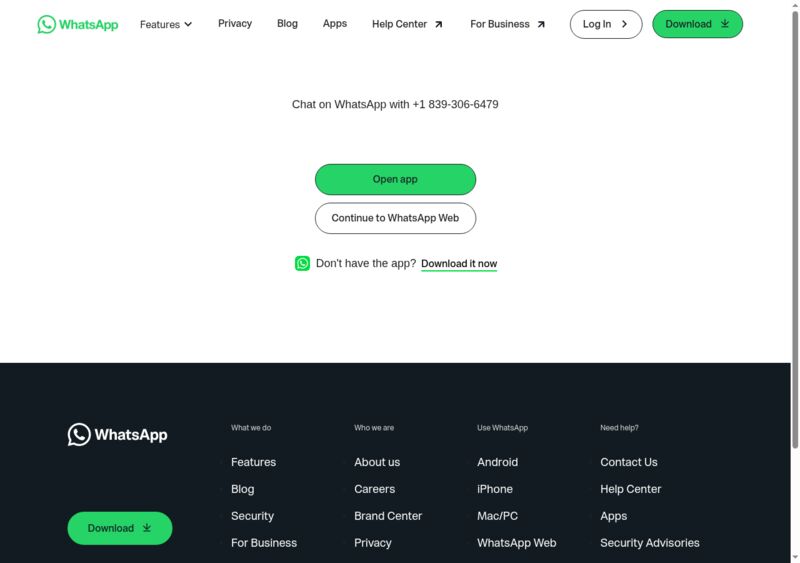The image size is (800, 563).
Task: Select Apps in the header menu
Action: pos(335,23)
